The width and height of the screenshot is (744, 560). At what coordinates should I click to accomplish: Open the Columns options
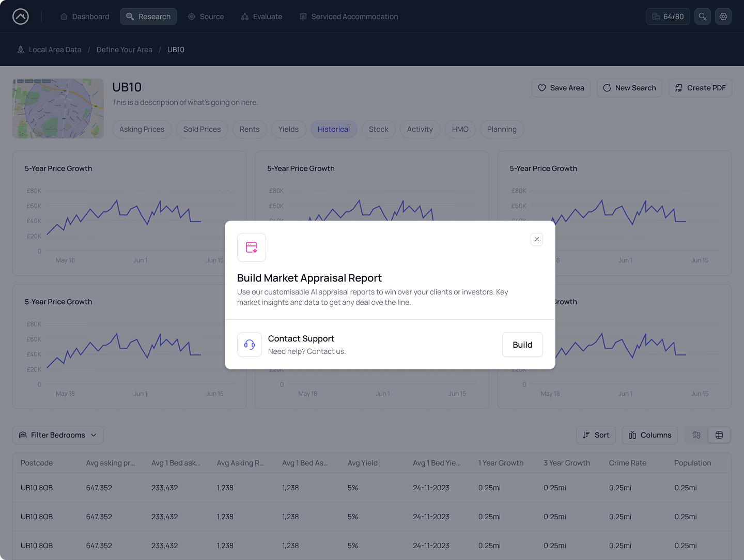[x=650, y=435]
